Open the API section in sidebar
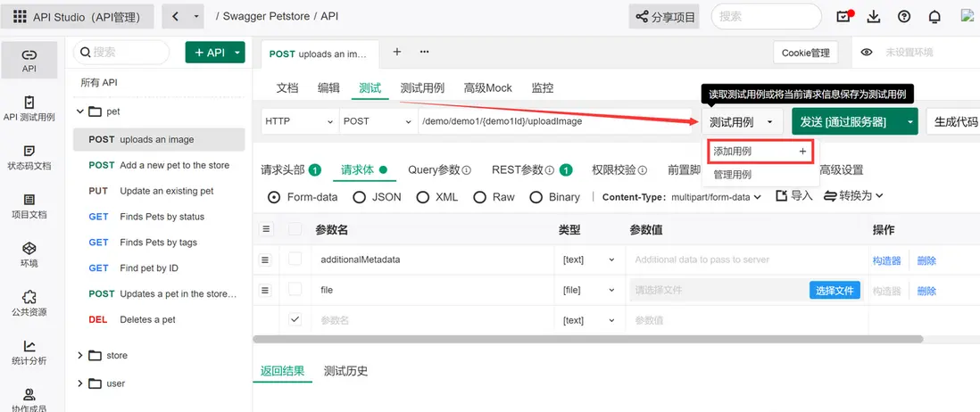980x412 pixels. coord(29,61)
